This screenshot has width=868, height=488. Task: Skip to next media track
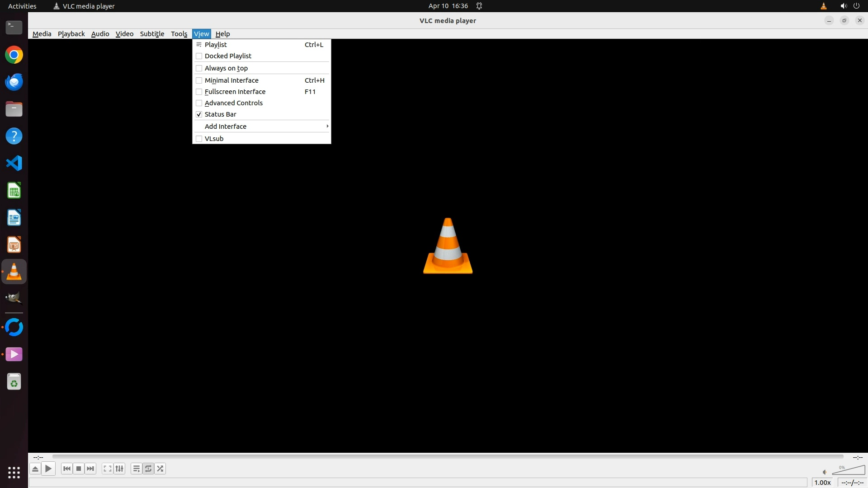(x=90, y=469)
